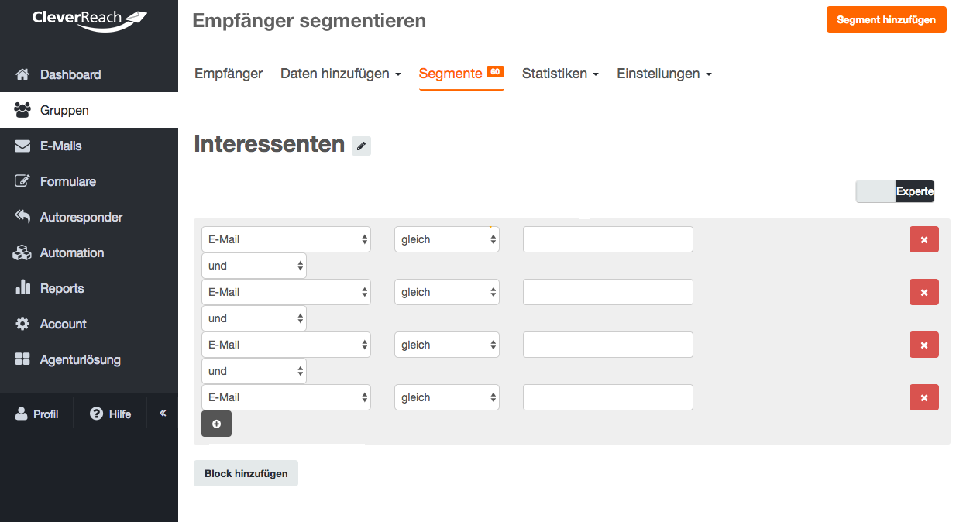The image size is (980, 522).
Task: Add a new condition with the plus icon
Action: click(x=216, y=424)
